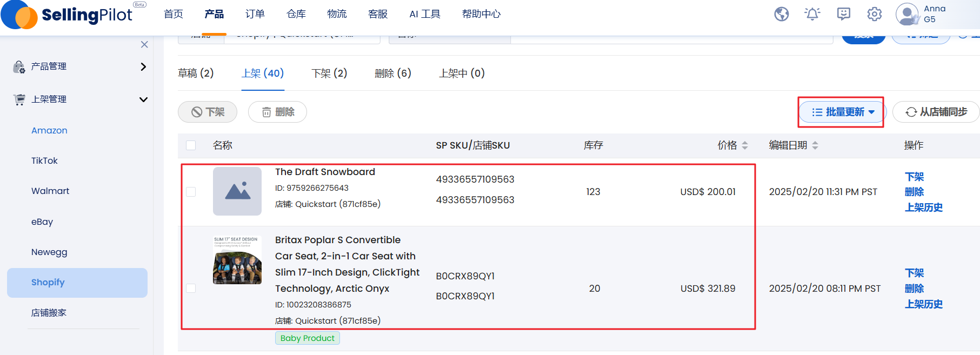
Task: Click stock value 123
Action: click(x=594, y=192)
